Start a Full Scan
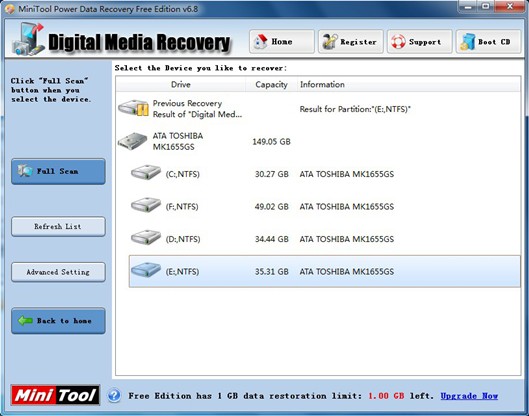This screenshot has height=416, width=529. (x=58, y=171)
